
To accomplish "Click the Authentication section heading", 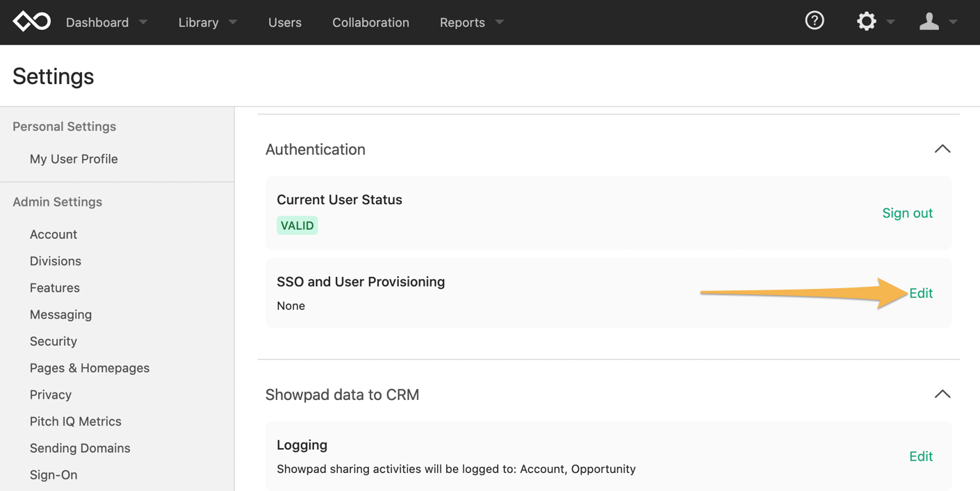I will coord(316,149).
